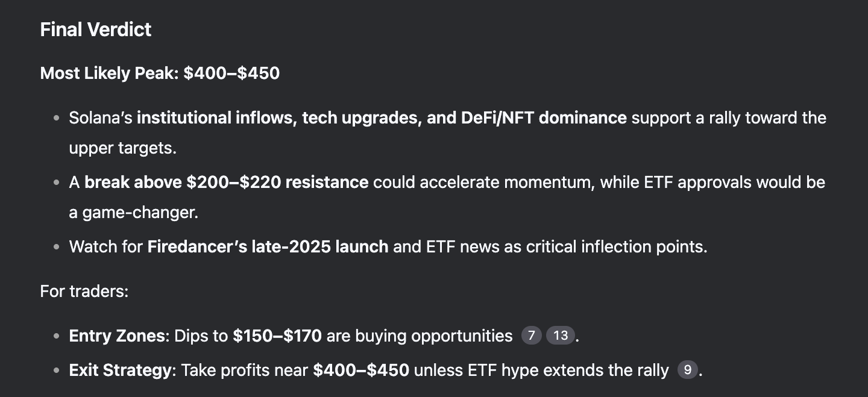Open citation badge 13
The image size is (868, 397).
pyautogui.click(x=561, y=336)
